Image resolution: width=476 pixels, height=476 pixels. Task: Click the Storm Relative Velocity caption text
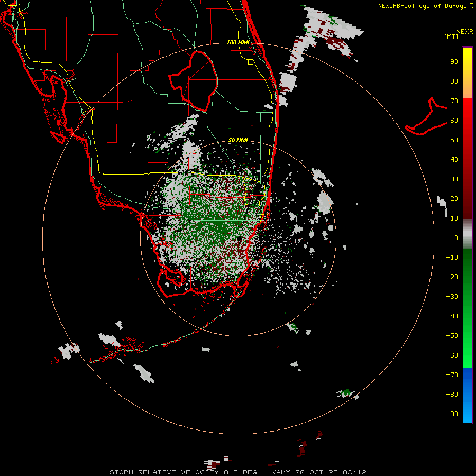coord(238,472)
